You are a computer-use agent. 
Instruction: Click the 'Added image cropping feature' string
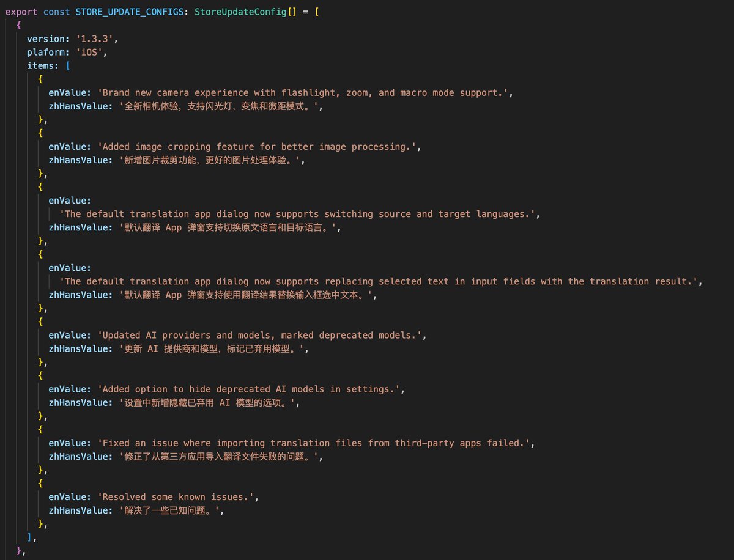click(x=257, y=147)
